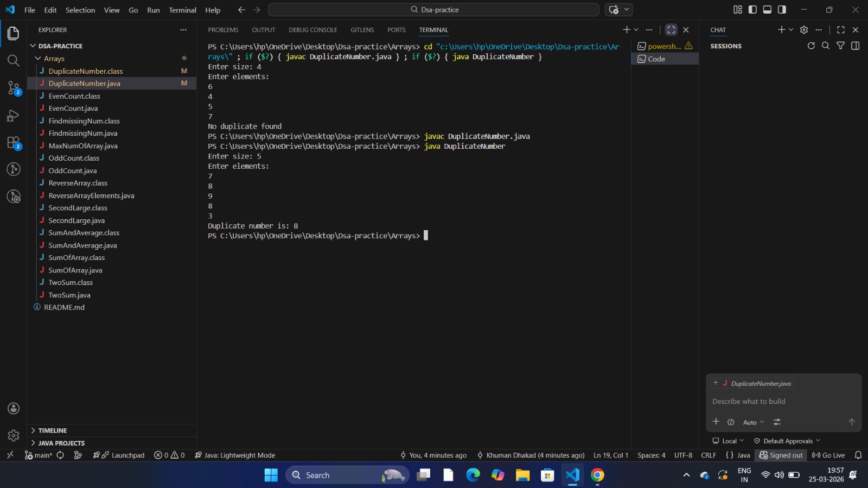Screen dimensions: 868x488
Task: Open Search in the activity bar
Action: [x=14, y=60]
